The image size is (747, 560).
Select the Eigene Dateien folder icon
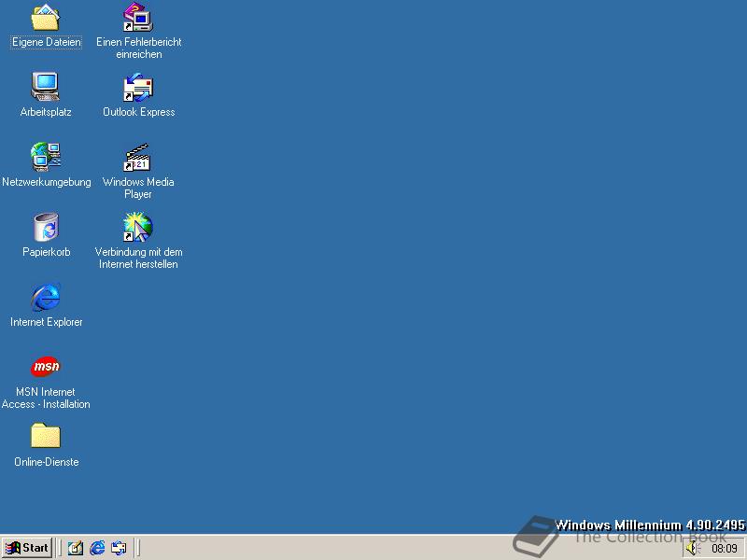pyautogui.click(x=46, y=18)
